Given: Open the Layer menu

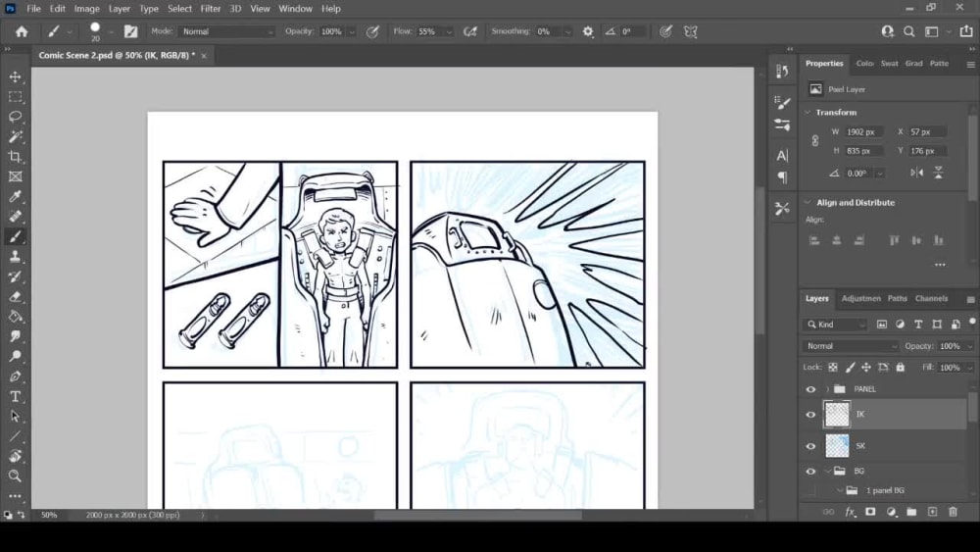Looking at the screenshot, I should (x=120, y=9).
